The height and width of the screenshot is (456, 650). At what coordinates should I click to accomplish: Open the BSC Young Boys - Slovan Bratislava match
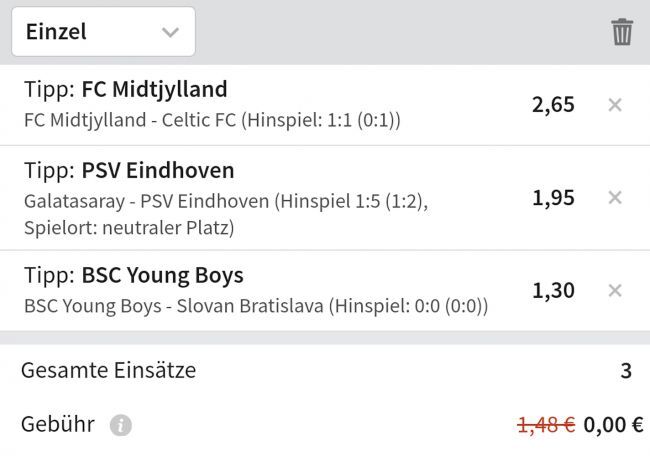pos(255,306)
